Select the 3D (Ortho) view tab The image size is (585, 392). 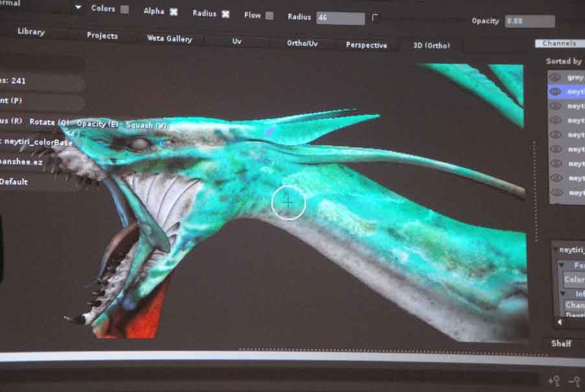(x=431, y=45)
